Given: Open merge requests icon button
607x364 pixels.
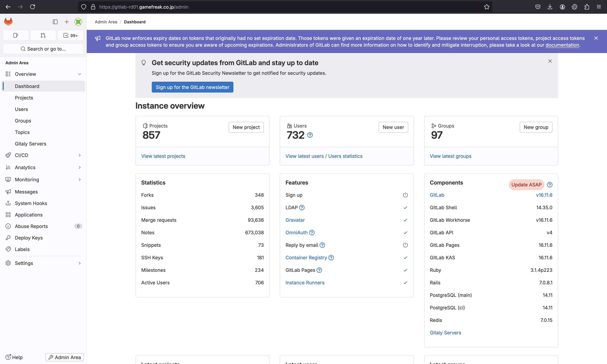Looking at the screenshot, I should [43, 35].
